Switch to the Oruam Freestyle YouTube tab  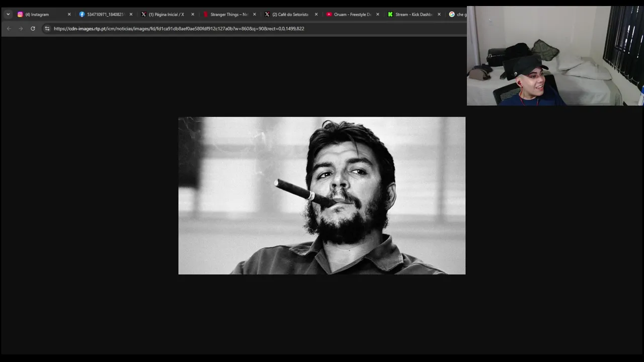(x=352, y=15)
